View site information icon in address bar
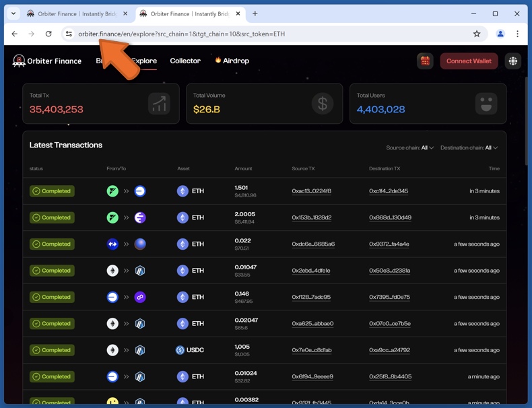 click(69, 34)
